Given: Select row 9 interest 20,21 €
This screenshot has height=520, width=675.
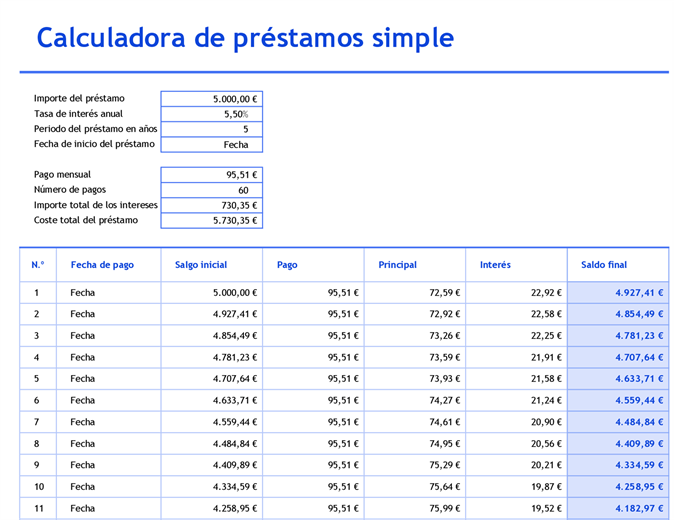Looking at the screenshot, I should [517, 465].
